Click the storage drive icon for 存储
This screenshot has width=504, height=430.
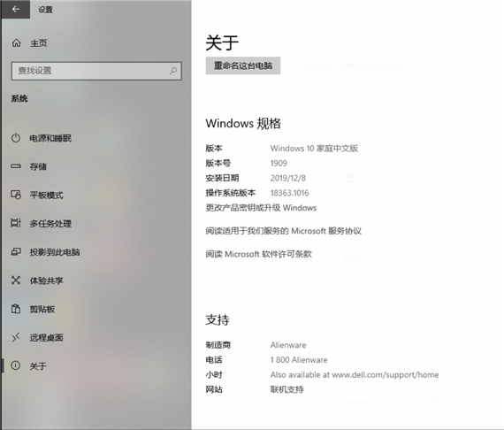[x=16, y=166]
